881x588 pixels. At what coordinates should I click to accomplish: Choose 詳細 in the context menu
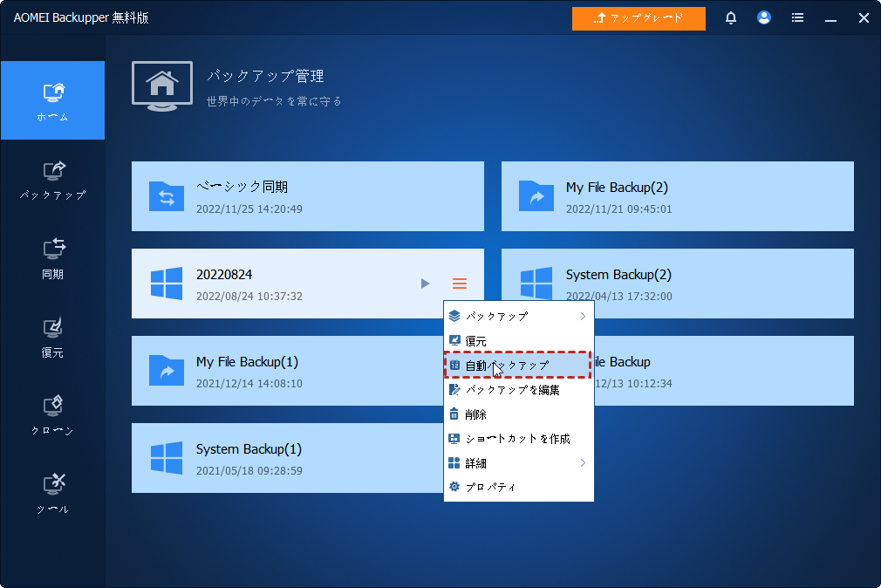point(519,463)
